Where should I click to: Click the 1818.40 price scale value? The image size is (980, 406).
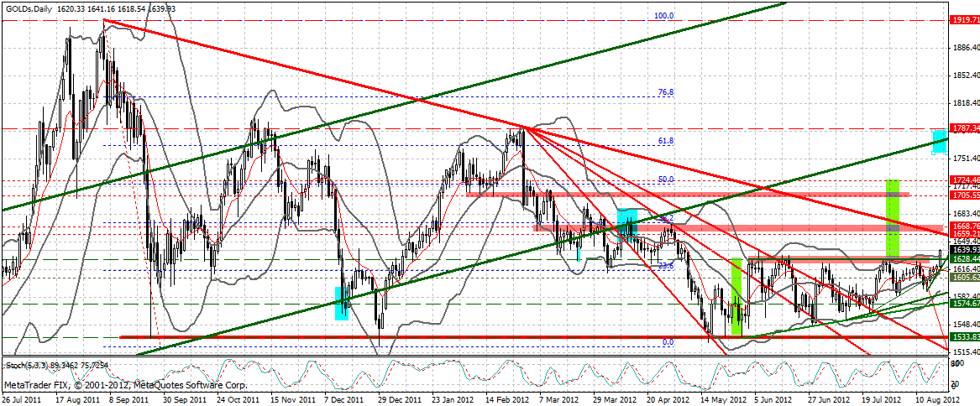[966, 103]
